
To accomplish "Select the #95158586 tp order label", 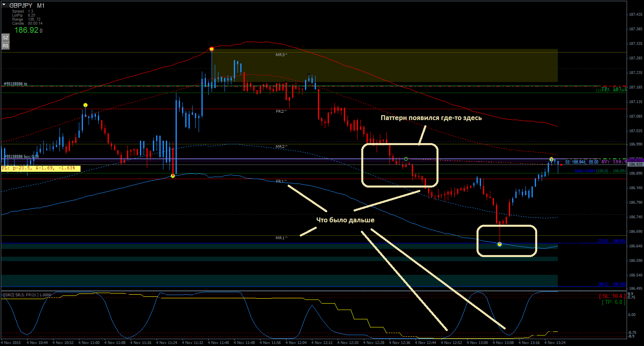I will coord(15,84).
